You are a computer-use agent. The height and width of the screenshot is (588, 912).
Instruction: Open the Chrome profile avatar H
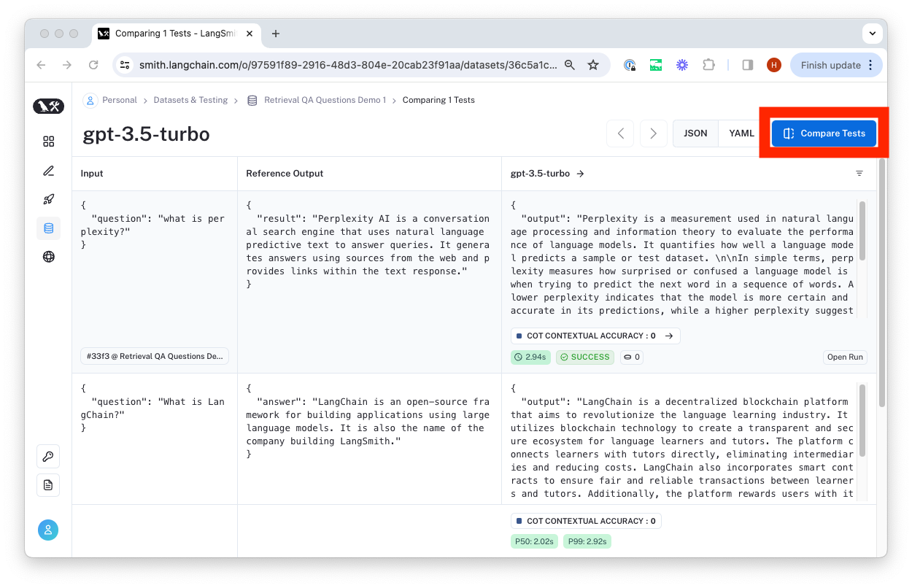pos(774,65)
